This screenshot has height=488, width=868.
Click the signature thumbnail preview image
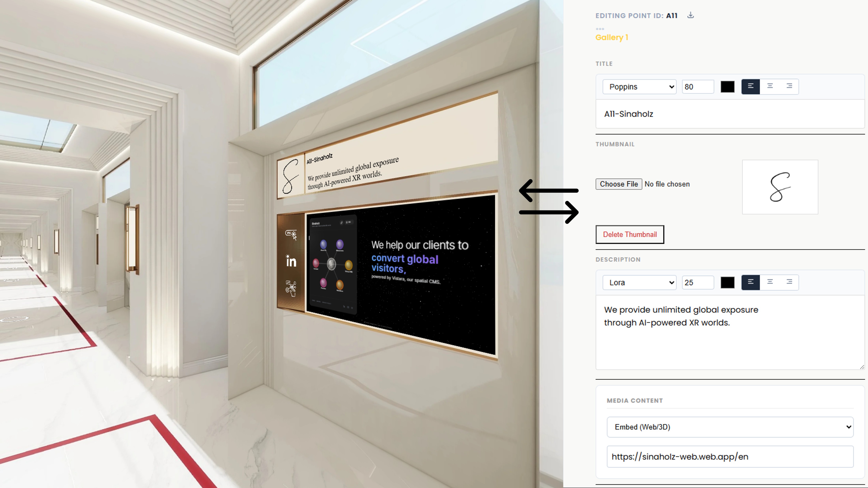point(780,187)
